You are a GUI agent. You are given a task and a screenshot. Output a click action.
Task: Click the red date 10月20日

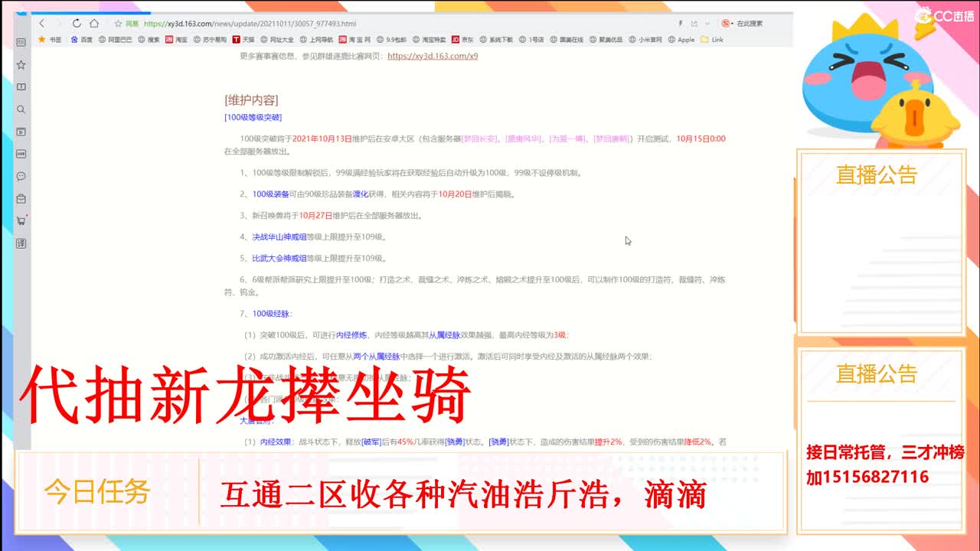455,194
